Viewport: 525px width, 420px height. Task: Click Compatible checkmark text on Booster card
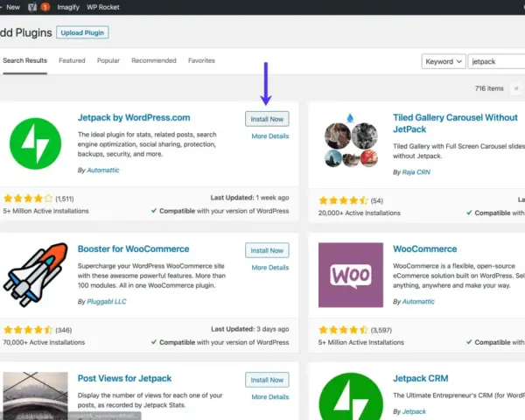pos(220,342)
